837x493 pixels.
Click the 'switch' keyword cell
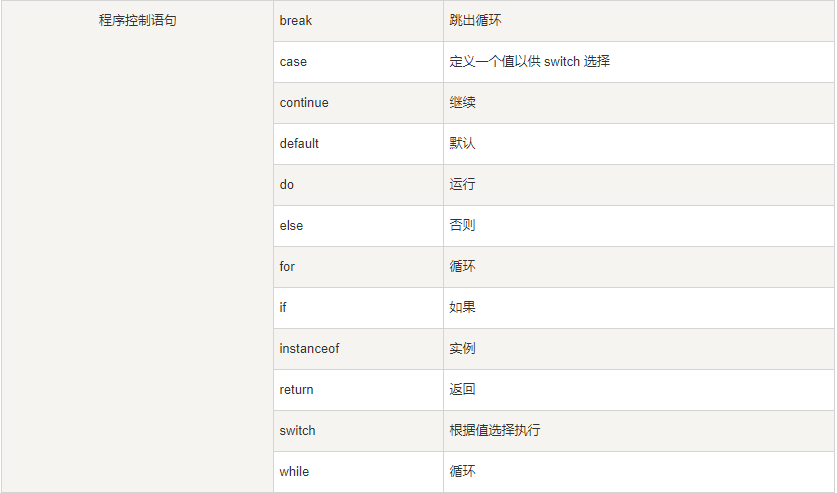coord(297,430)
